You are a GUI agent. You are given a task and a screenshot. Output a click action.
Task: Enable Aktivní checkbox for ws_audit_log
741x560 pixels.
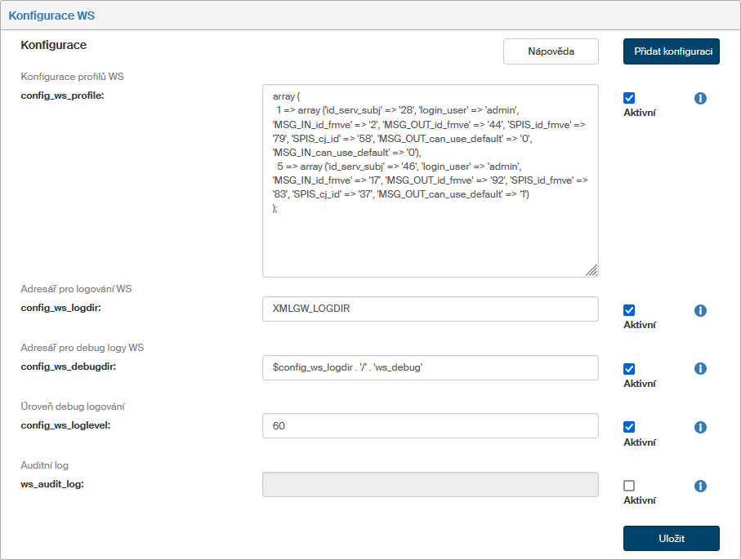point(629,486)
